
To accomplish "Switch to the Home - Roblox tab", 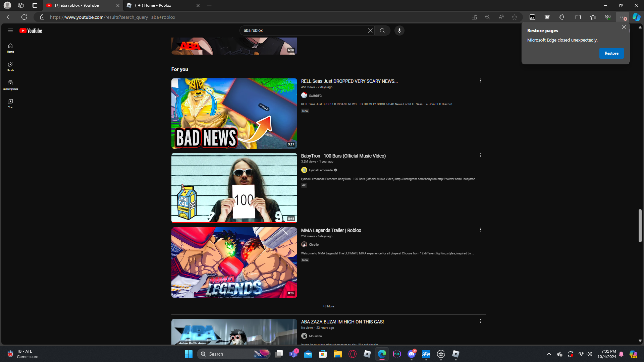I will pyautogui.click(x=163, y=5).
